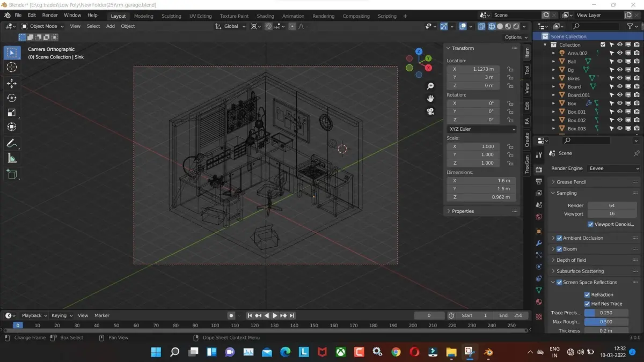Click the outliner filter funnel icon
Viewport: 644px width, 362px height.
[630, 26]
